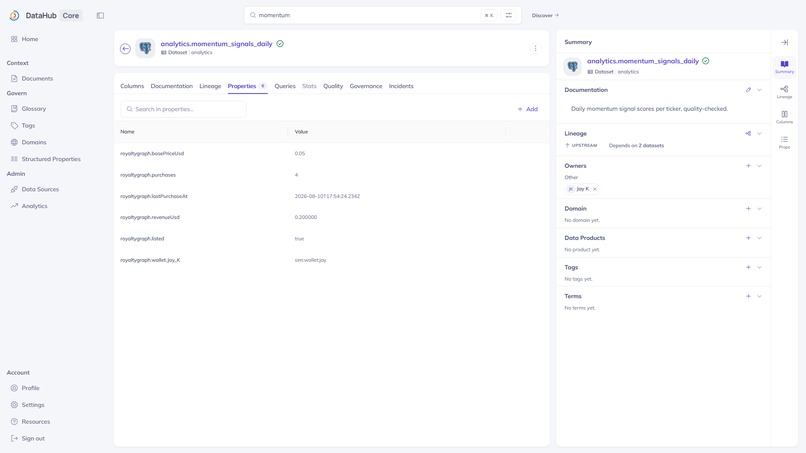The height and width of the screenshot is (453, 806).
Task: Click the PostgreSQL dataset icon in header
Action: 145,48
